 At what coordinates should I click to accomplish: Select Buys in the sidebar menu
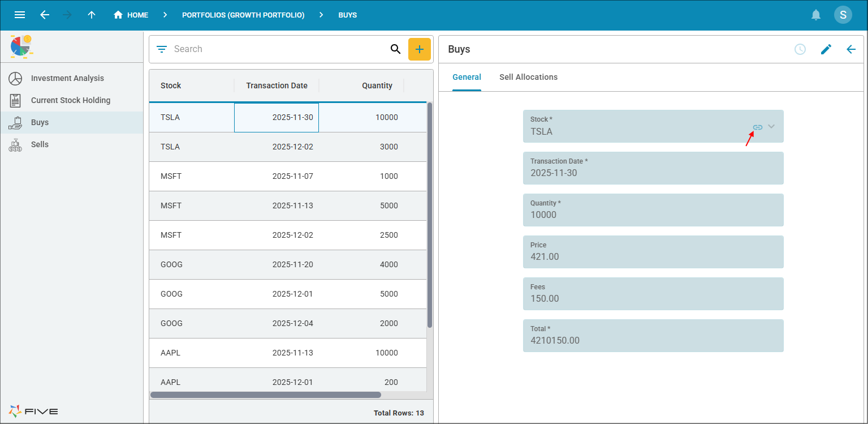click(x=72, y=122)
